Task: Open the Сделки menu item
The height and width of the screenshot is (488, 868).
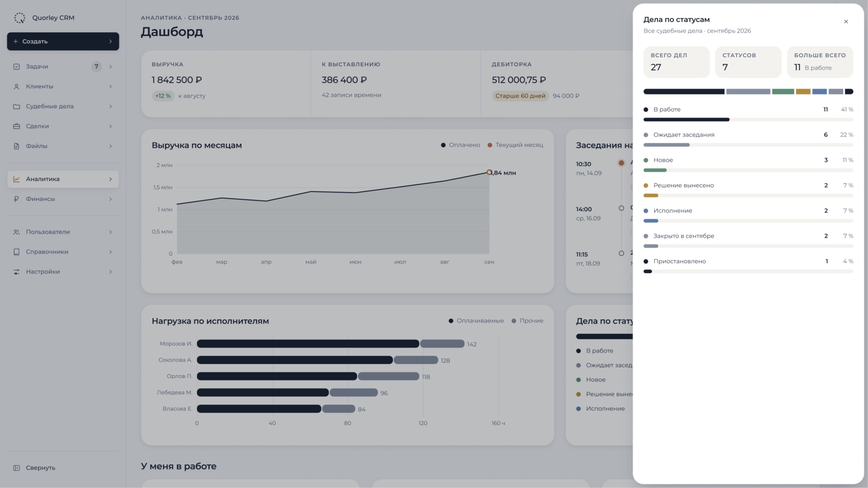Action: point(63,126)
